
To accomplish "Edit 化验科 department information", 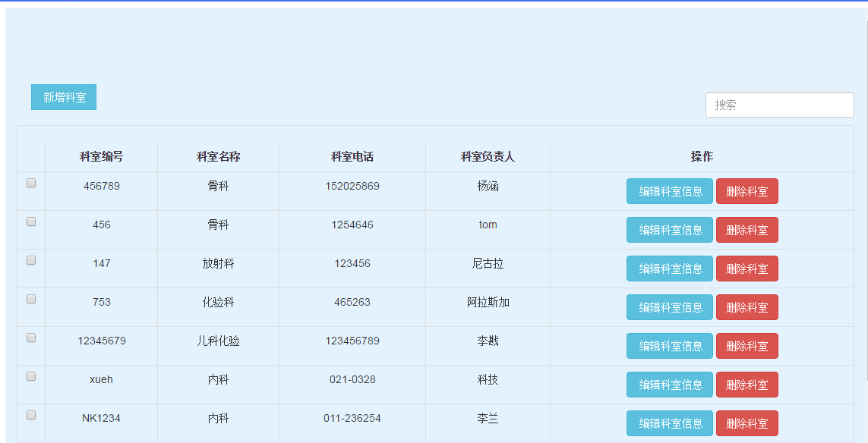I will click(670, 307).
